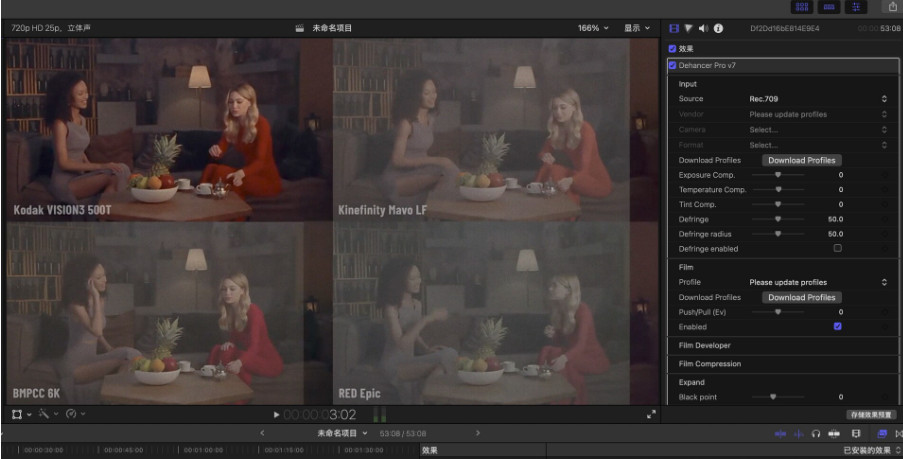The height and width of the screenshot is (459, 903).
Task: Go back in timeline history
Action: 262,433
